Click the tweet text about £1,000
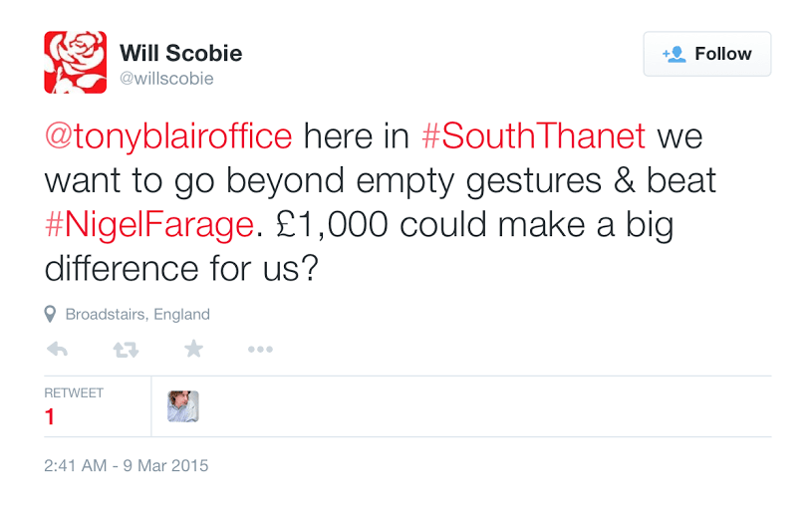The height and width of the screenshot is (509, 812). (381, 202)
